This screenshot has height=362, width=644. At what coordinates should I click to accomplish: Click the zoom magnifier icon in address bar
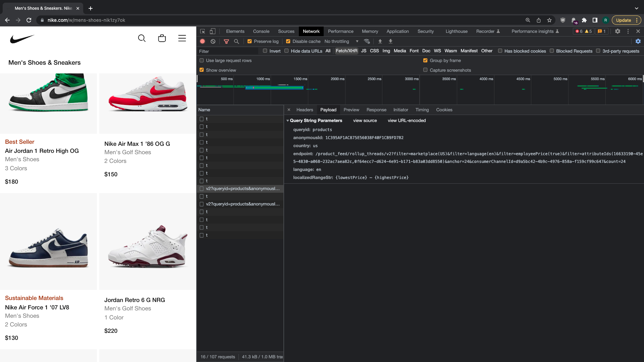tap(528, 20)
